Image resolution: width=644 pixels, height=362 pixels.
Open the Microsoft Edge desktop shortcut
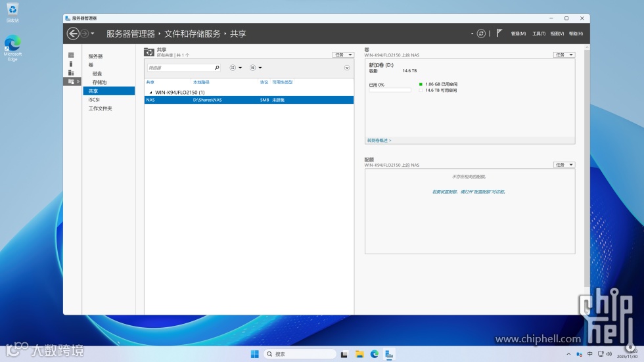pos(12,48)
